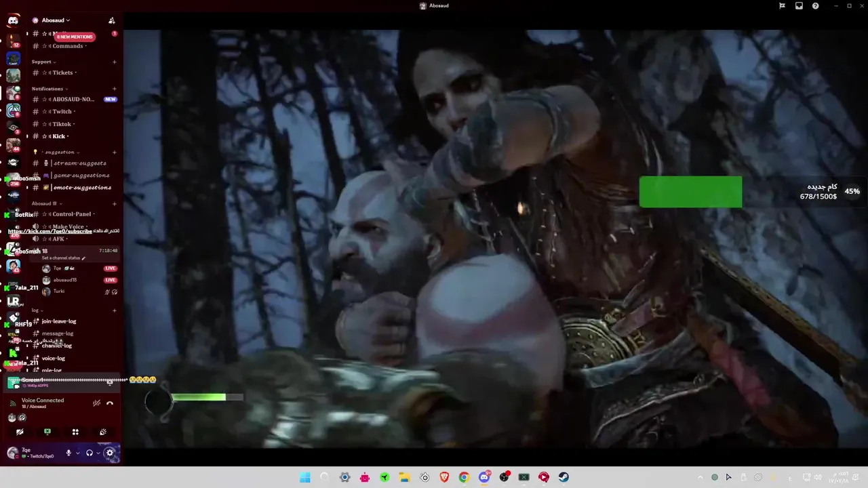This screenshot has width=868, height=488.
Task: Open the game-suggestions channel
Action: point(75,176)
